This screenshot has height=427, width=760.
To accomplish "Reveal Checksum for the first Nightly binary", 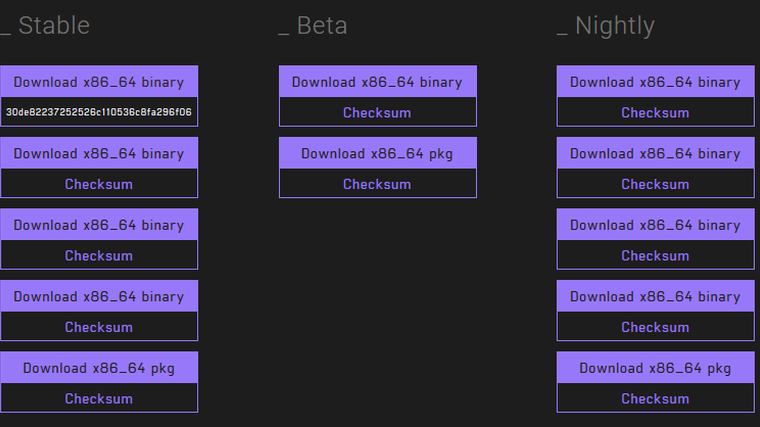I will [655, 113].
